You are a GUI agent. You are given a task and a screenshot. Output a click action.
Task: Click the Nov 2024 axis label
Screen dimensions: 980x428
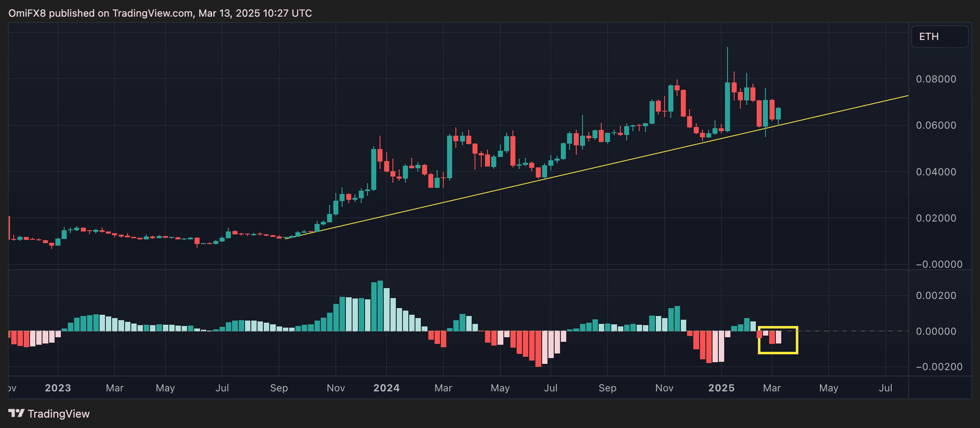664,388
